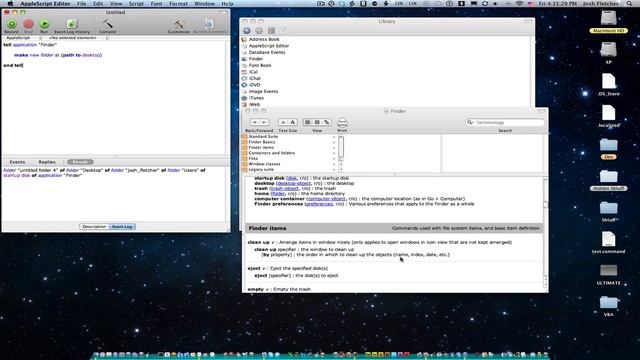Open the Window menu
Screen dimensions: 640x360
click(x=204, y=3)
